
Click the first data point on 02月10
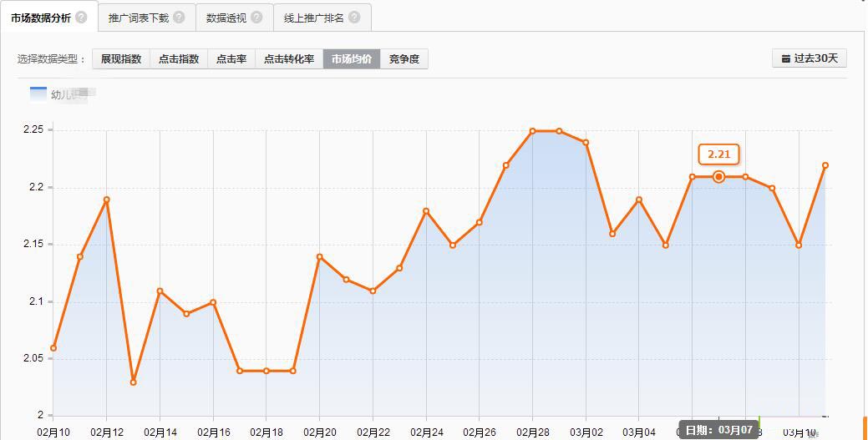[x=53, y=348]
